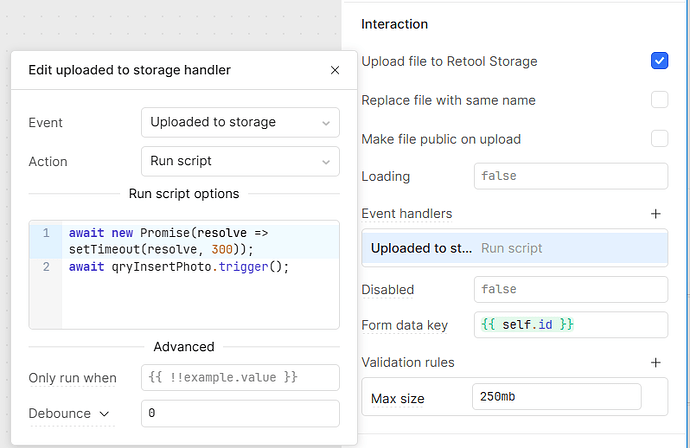Viewport: 690px width, 448px height.
Task: Enable Make file public on upload
Action: 659,139
